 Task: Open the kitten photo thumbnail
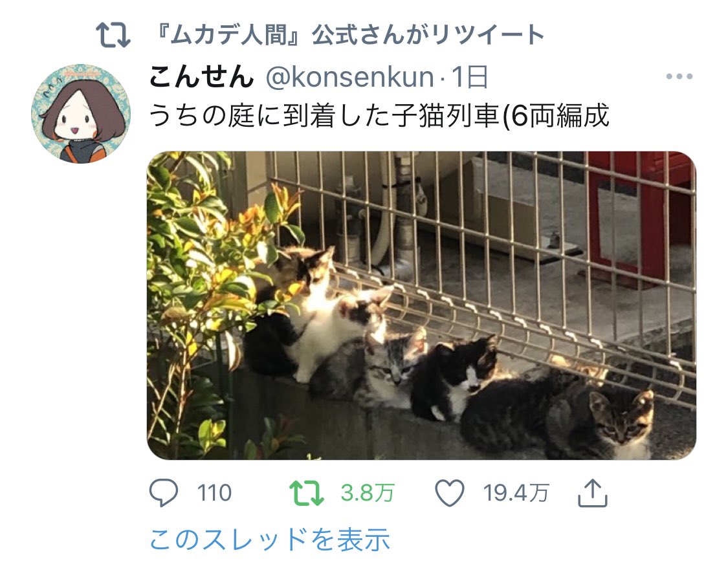[421, 305]
